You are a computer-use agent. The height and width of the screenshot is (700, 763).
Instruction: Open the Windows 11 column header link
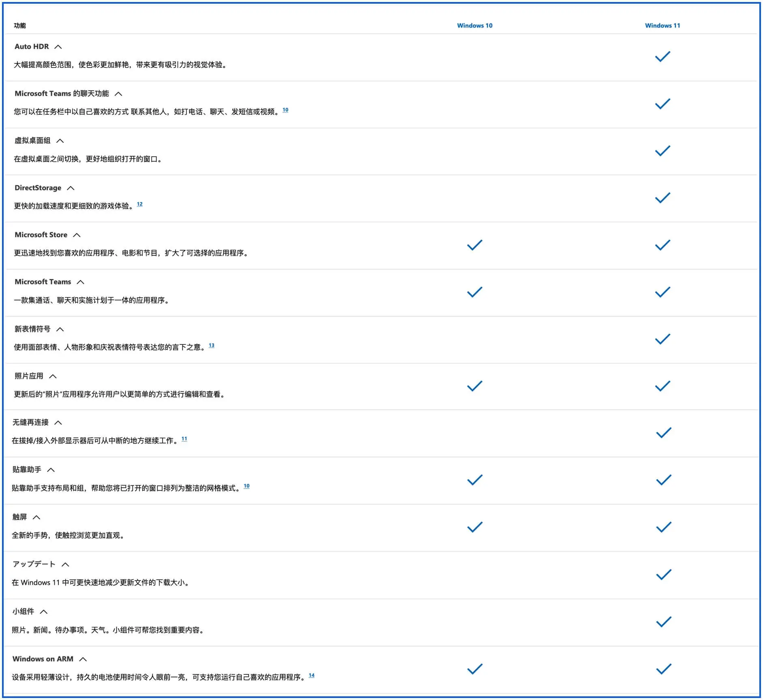tap(662, 26)
